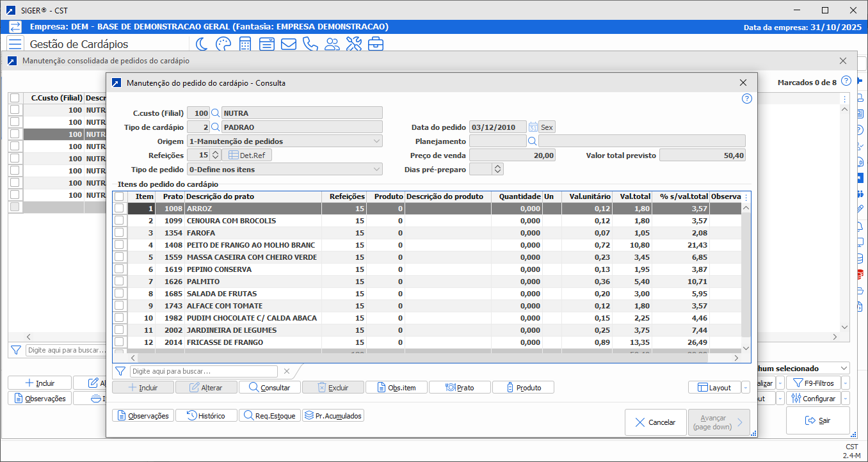
Task: Click the phone icon in toolbar
Action: 310,44
